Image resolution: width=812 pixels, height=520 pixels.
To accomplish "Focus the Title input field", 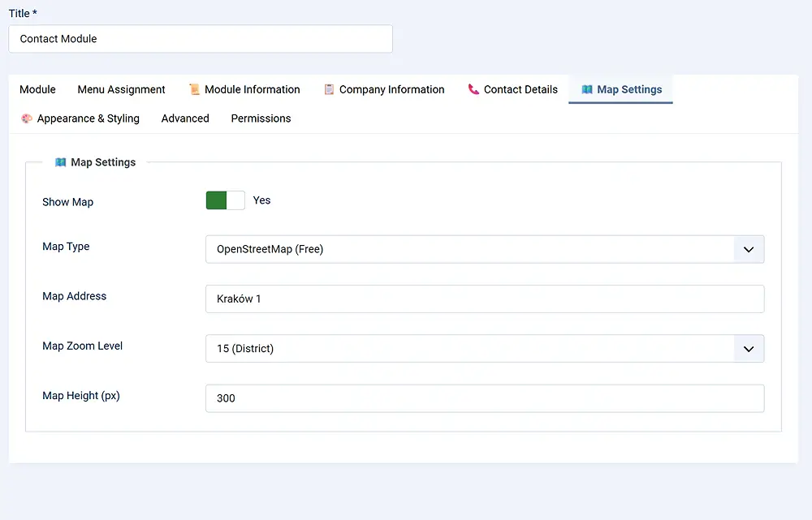I will click(200, 39).
